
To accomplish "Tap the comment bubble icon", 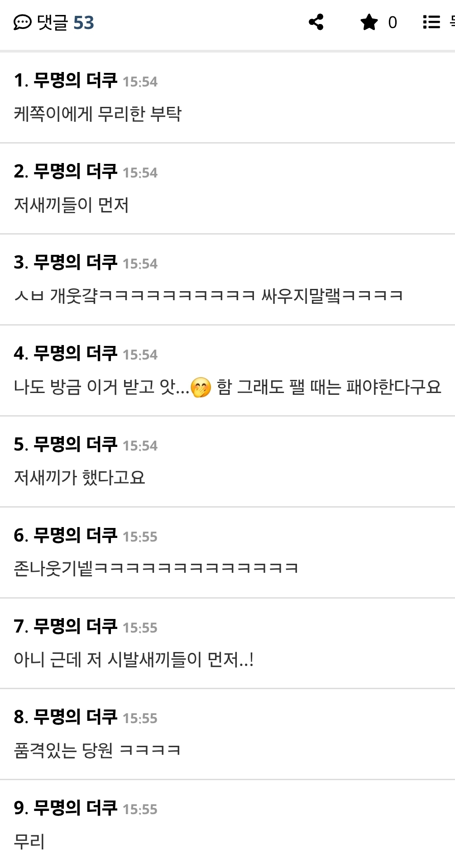I will pyautogui.click(x=22, y=22).
